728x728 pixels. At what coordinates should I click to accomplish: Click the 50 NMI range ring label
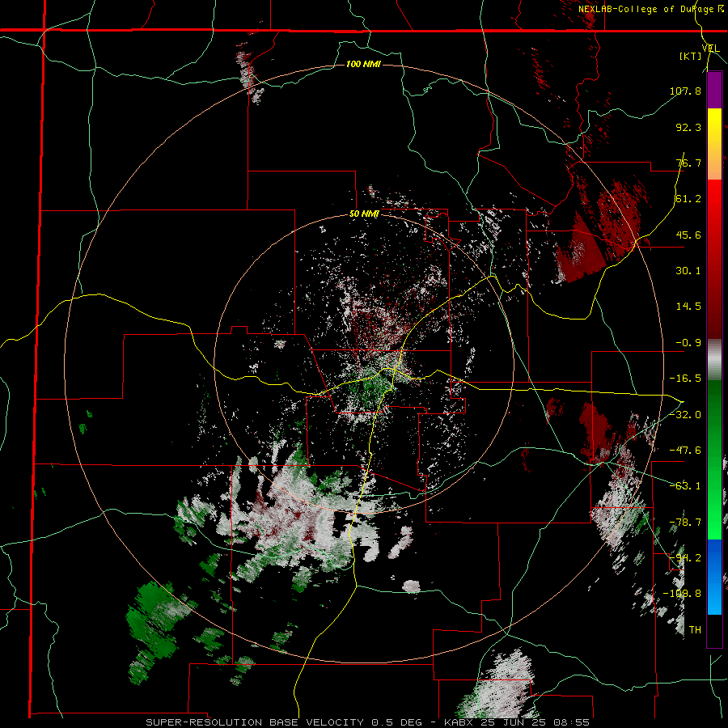[364, 214]
